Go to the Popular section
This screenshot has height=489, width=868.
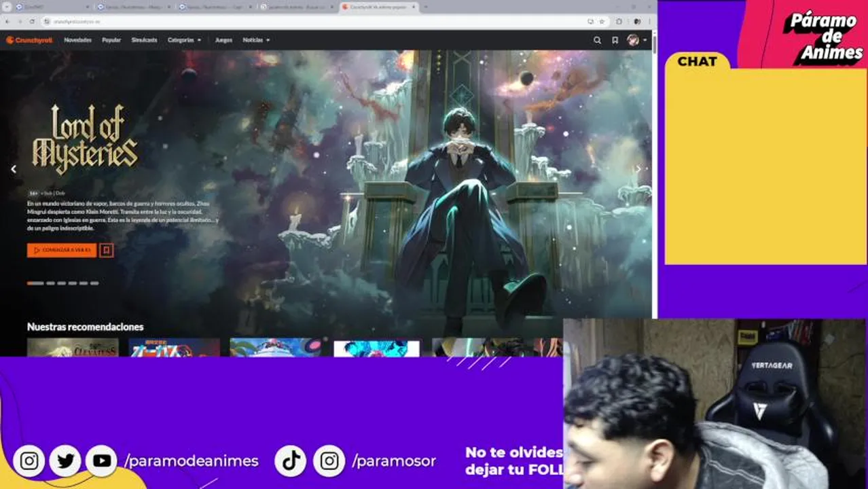[111, 40]
